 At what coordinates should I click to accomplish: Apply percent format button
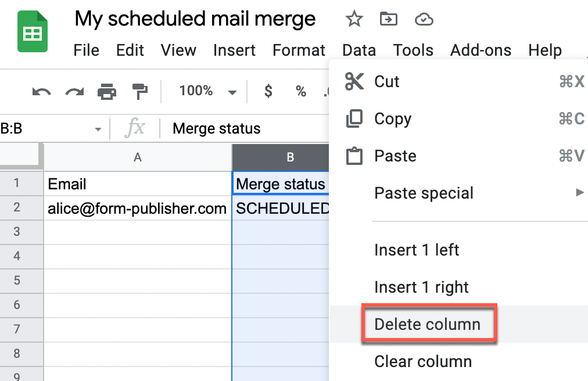coord(300,91)
